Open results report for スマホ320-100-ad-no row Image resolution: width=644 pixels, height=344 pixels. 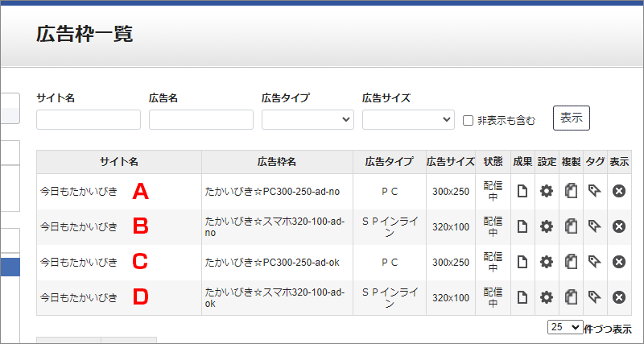point(522,226)
